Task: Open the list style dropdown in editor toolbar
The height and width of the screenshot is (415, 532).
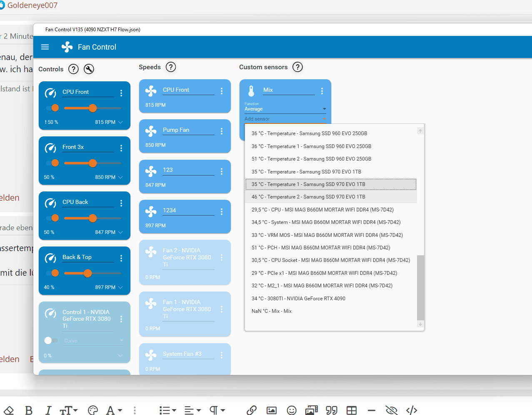Action: pos(168,410)
